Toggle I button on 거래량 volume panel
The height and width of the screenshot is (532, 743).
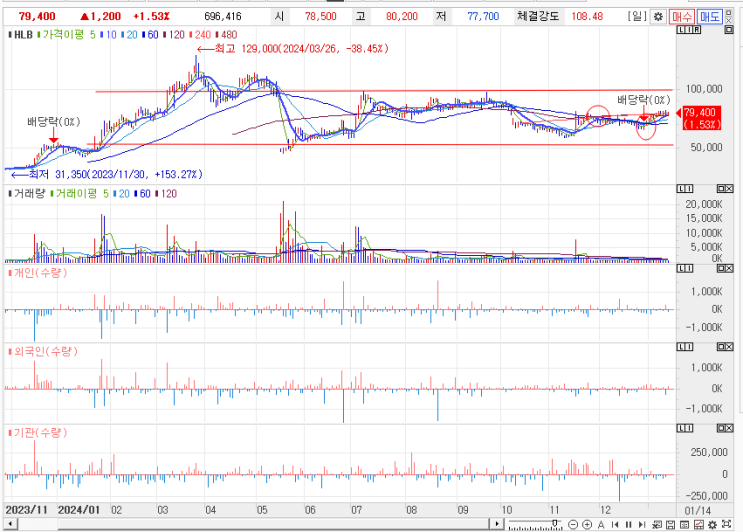point(689,189)
